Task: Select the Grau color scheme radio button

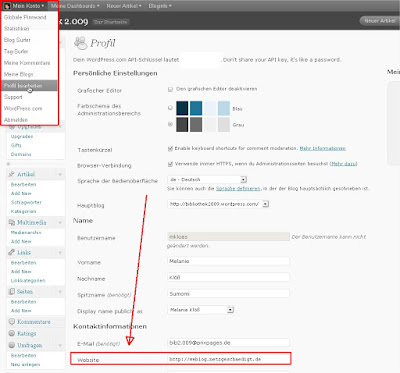Action: tap(170, 124)
